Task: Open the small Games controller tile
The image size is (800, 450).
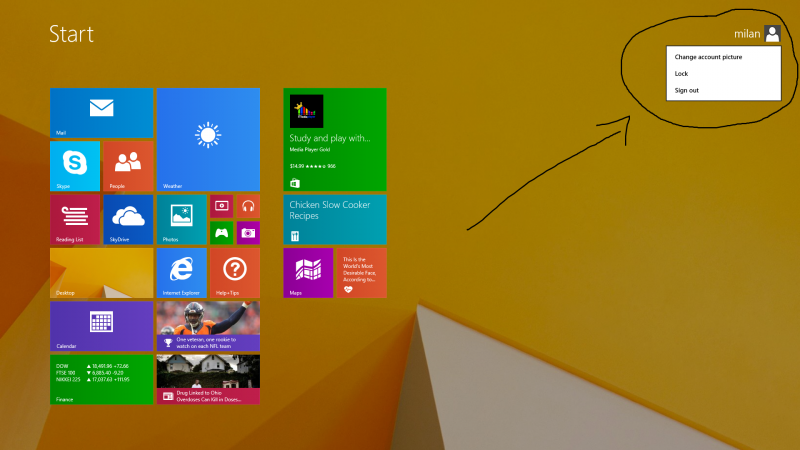Action: click(x=221, y=233)
